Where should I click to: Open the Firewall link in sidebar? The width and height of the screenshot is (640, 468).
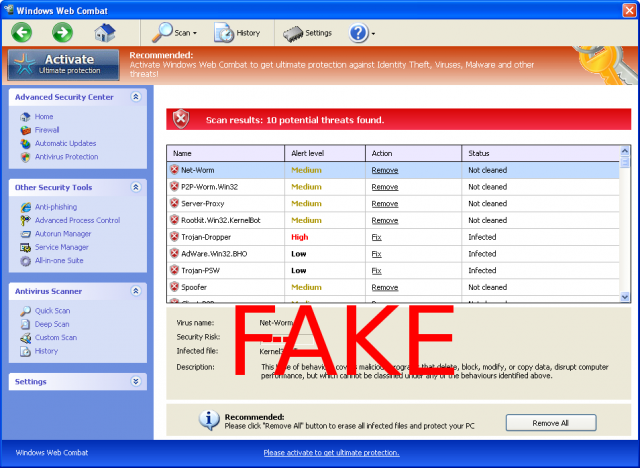(47, 130)
